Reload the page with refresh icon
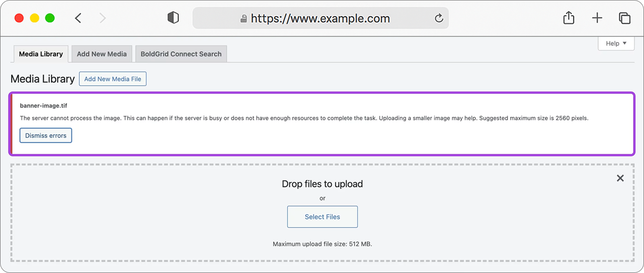Image resolution: width=644 pixels, height=273 pixels. pos(439,19)
